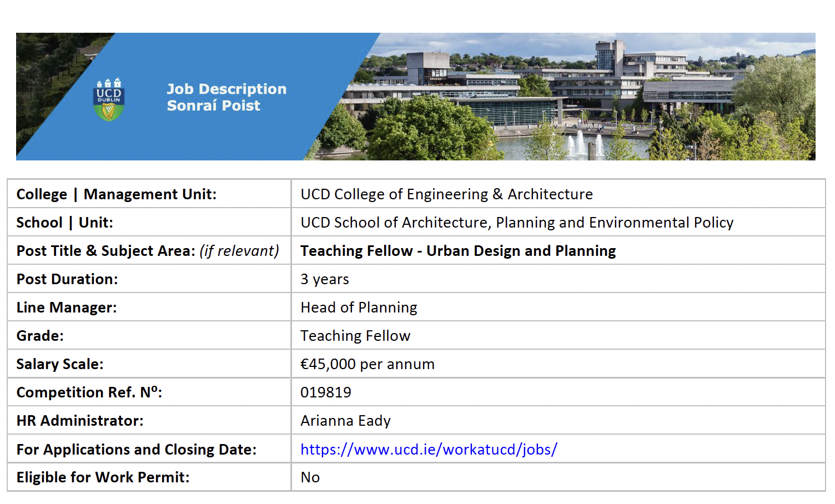Select the 'Sonraí Poist' banner text

(x=213, y=105)
